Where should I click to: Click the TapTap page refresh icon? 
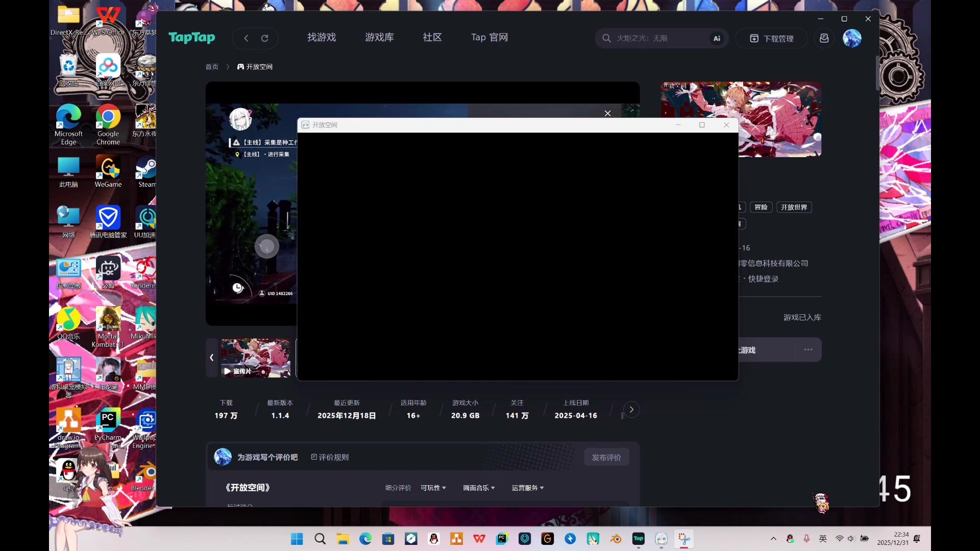265,38
